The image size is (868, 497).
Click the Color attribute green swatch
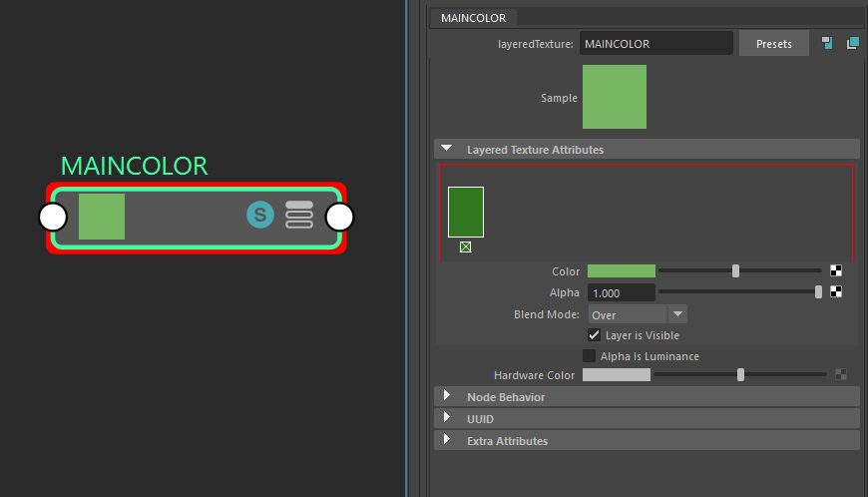click(x=622, y=270)
